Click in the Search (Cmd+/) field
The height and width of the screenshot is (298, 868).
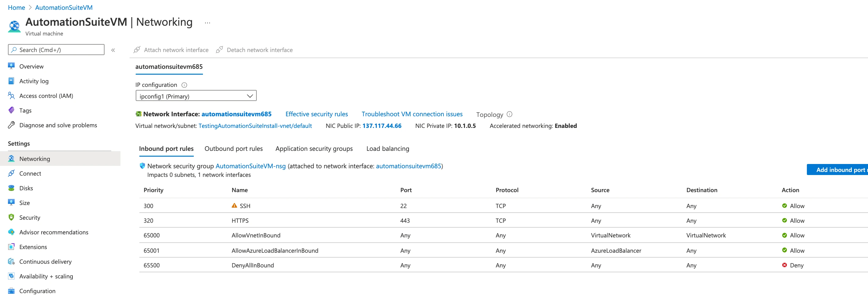click(x=56, y=50)
